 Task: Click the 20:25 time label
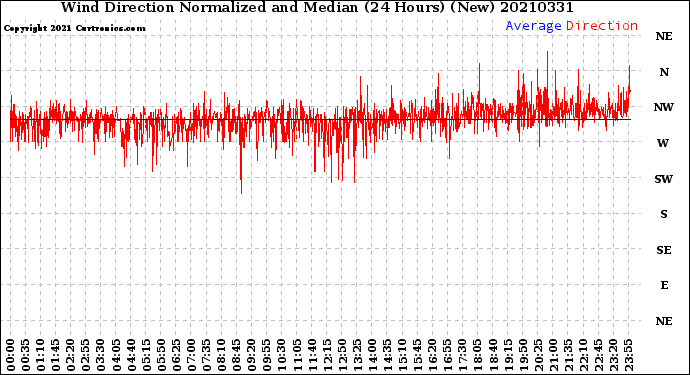(538, 355)
